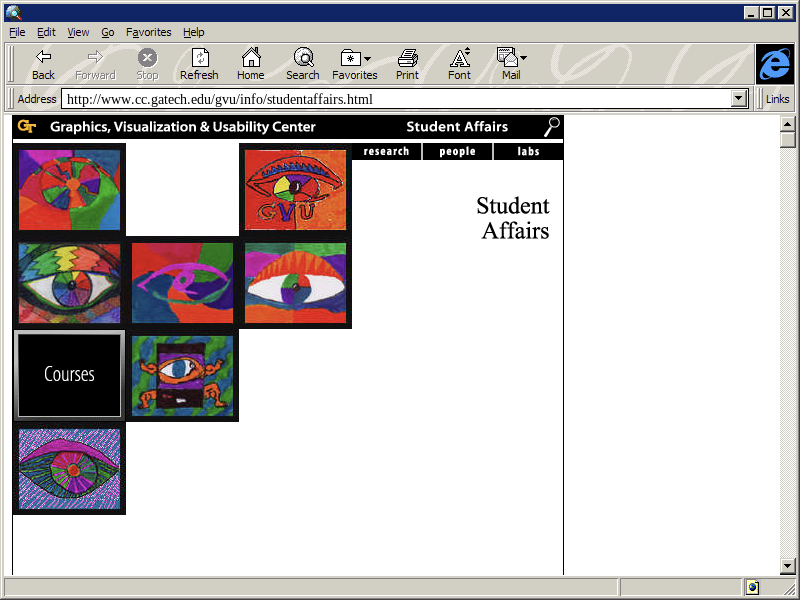Click the Print toolbar icon
The width and height of the screenshot is (800, 600).
[407, 64]
